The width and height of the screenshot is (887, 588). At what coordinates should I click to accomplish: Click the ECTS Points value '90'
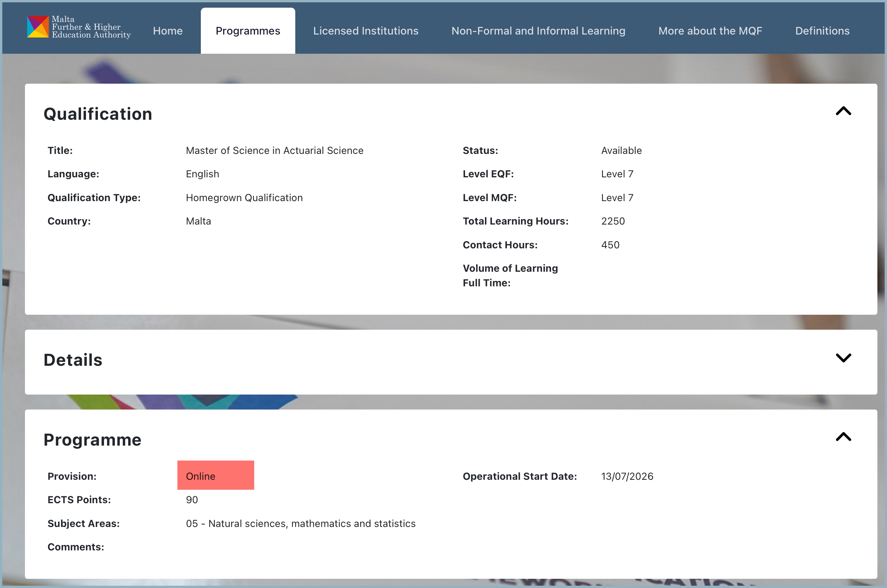[192, 500]
